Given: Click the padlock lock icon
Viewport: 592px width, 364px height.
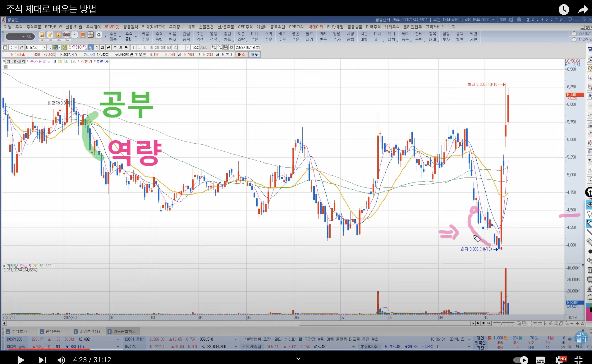Looking at the screenshot, I should click(x=58, y=35).
